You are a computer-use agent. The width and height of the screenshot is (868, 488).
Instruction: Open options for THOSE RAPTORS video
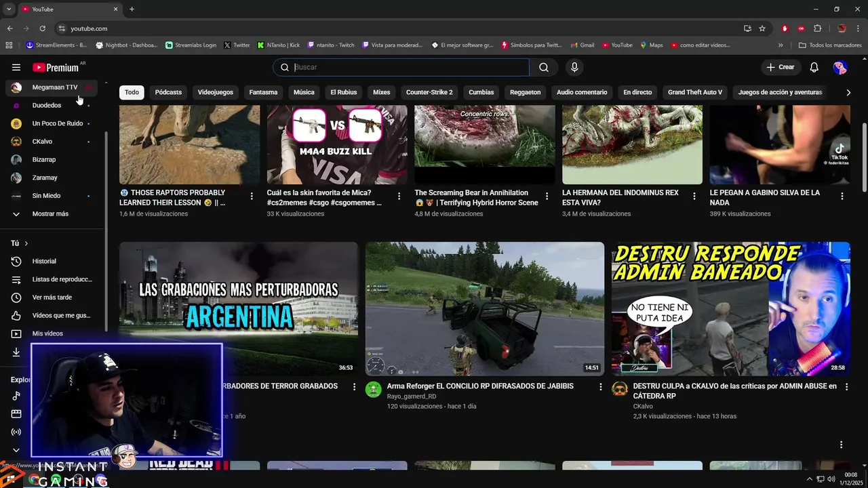point(252,196)
